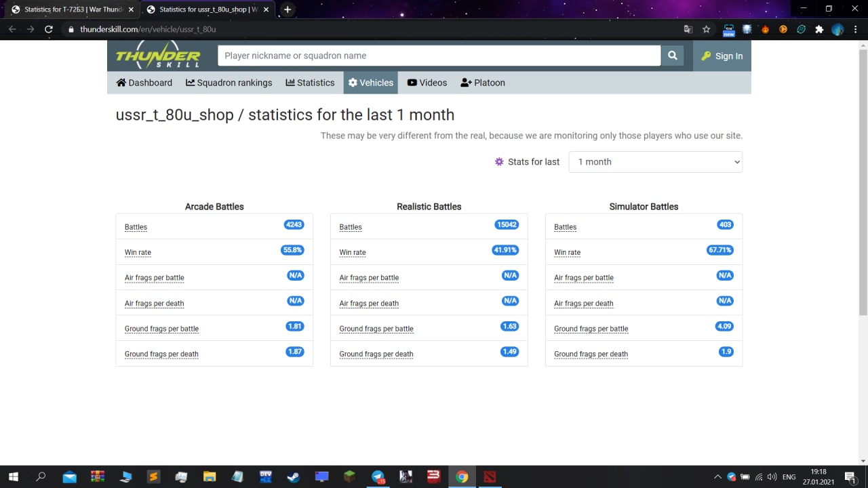Image resolution: width=868 pixels, height=488 pixels.
Task: Click the 15042 battles badge
Action: point(507,224)
